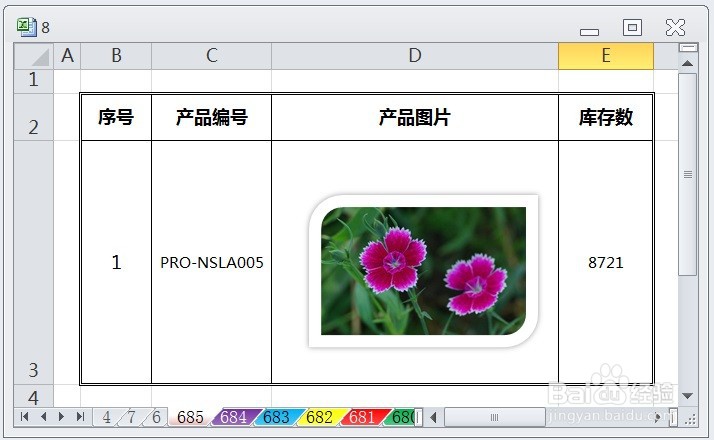This screenshot has height=440, width=714.
Task: Switch to blue sheet tab 683
Action: (x=276, y=417)
